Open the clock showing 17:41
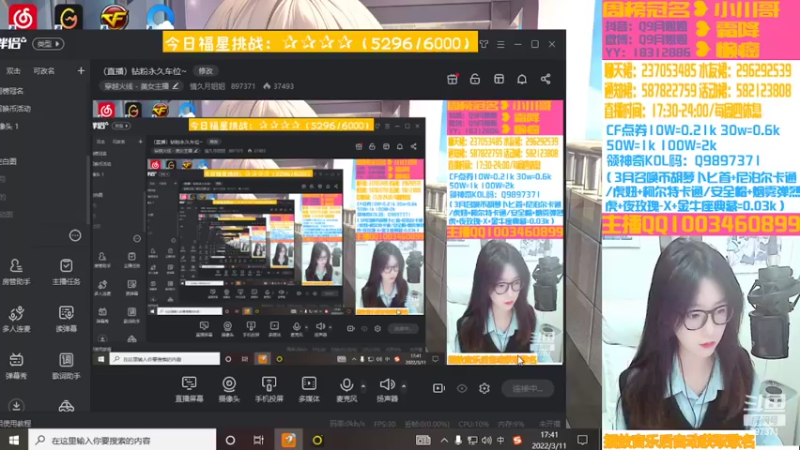This screenshot has height=450, width=800. click(x=548, y=440)
